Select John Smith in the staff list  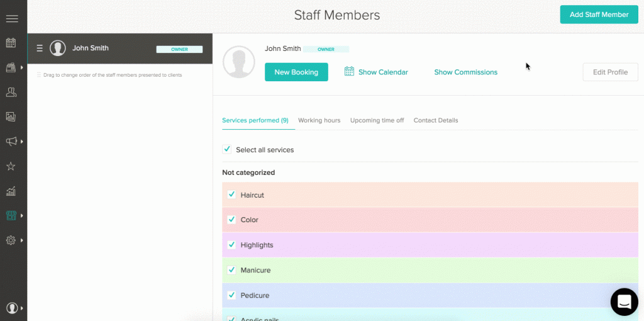tap(120, 48)
